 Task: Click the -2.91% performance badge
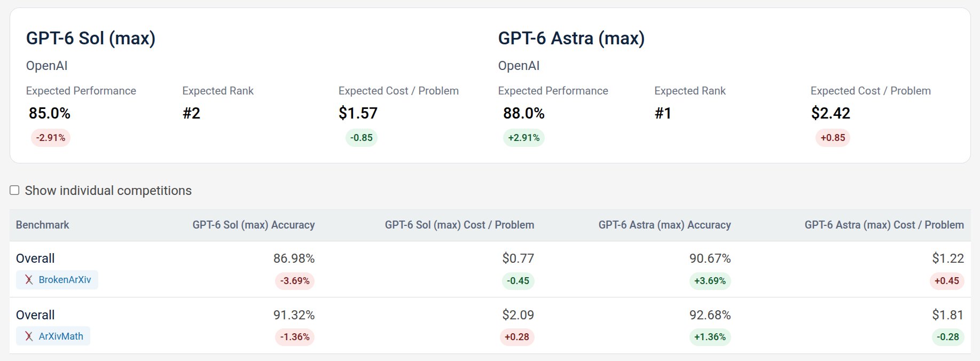tap(51, 138)
